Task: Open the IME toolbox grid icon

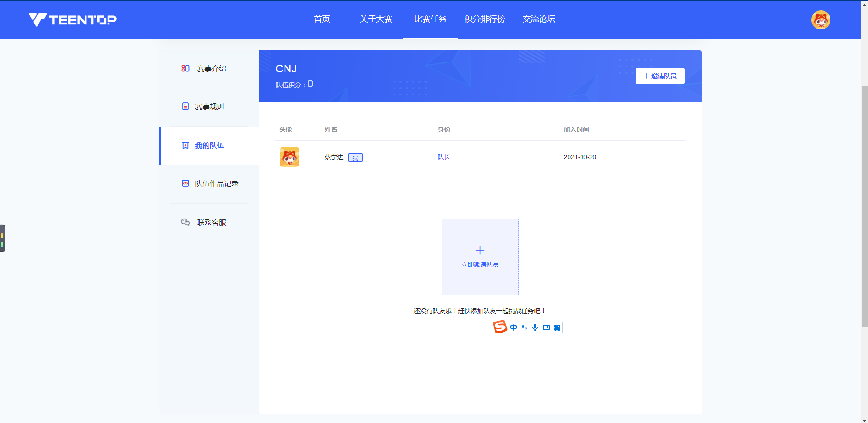Action: 557,328
